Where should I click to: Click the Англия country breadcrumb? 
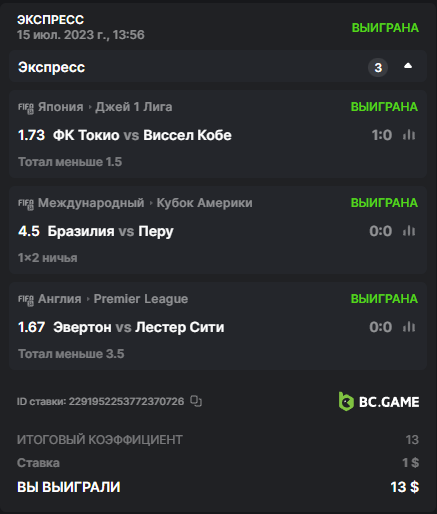coord(60,299)
